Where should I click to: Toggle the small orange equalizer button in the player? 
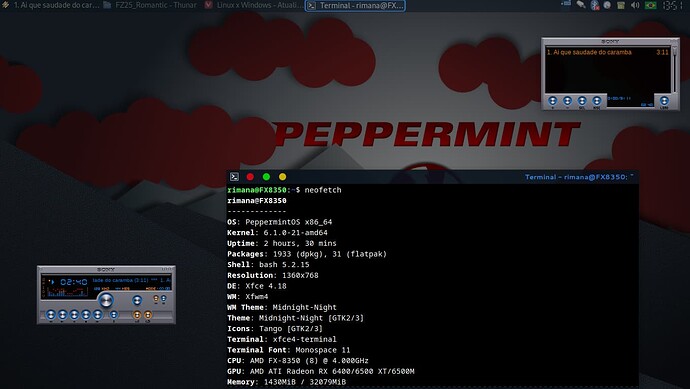click(156, 299)
